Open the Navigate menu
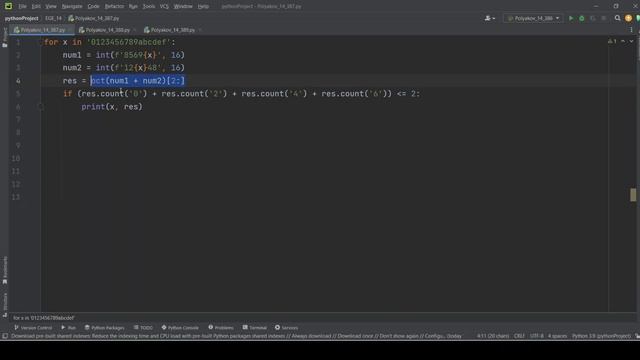This screenshot has width=640, height=360. click(x=72, y=7)
